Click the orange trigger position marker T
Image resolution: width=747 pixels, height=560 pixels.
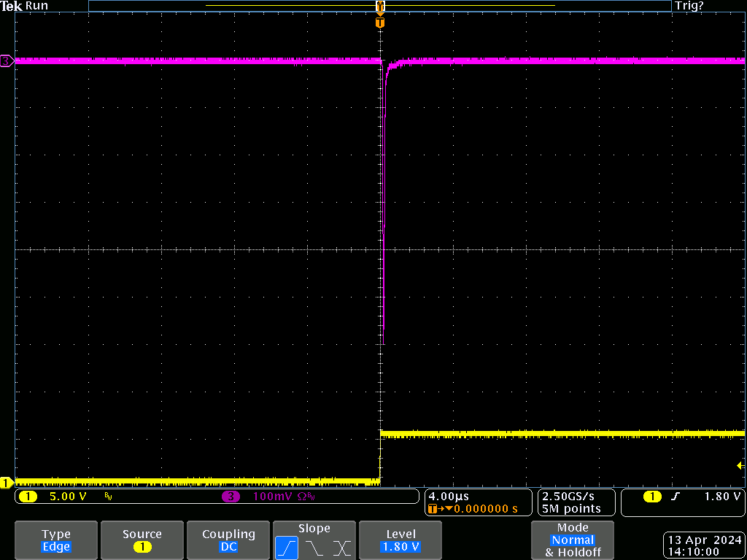pos(379,23)
